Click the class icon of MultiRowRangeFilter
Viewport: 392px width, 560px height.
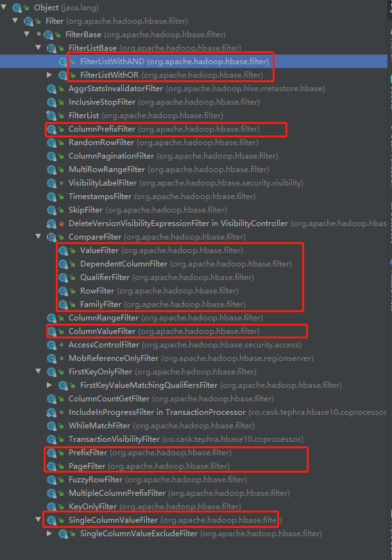click(52, 170)
